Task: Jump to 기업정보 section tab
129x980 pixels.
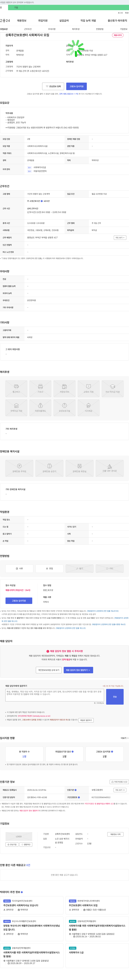Action: [124, 29]
